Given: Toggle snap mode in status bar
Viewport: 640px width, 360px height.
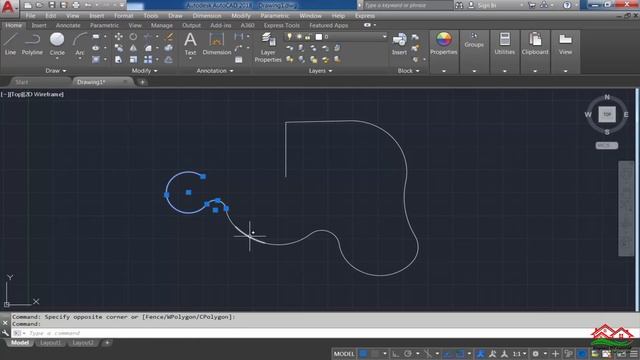Looking at the screenshot, I should pyautogui.click(x=375, y=353).
